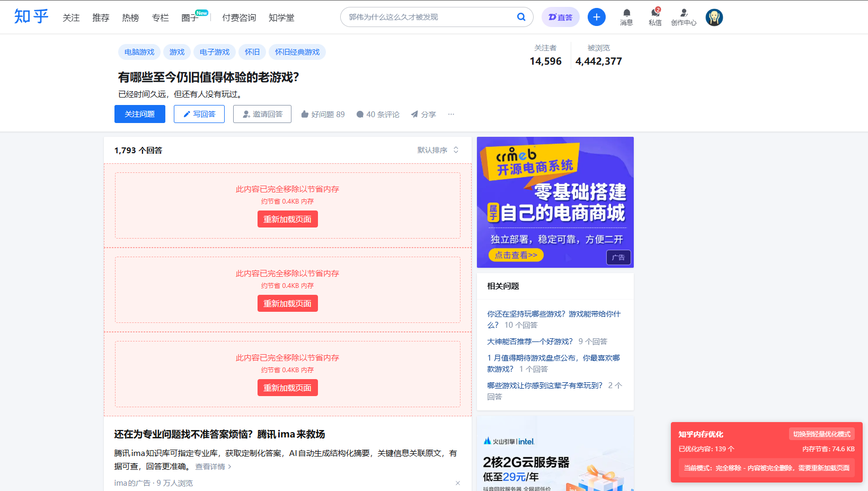Open the 默认排序 sort dropdown
868x491 pixels.
point(435,150)
